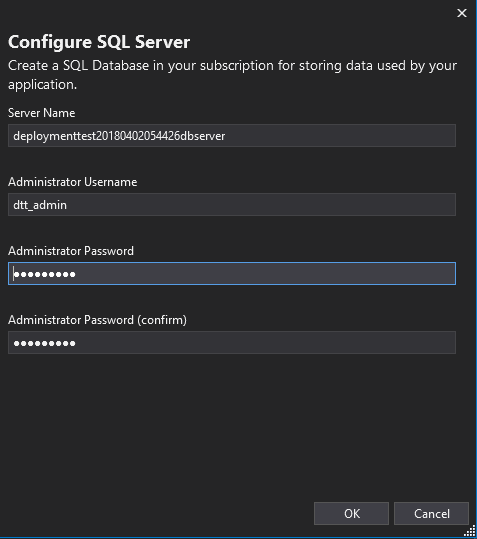Place cursor in the dtt_admin text
The image size is (477, 539).
(40, 205)
